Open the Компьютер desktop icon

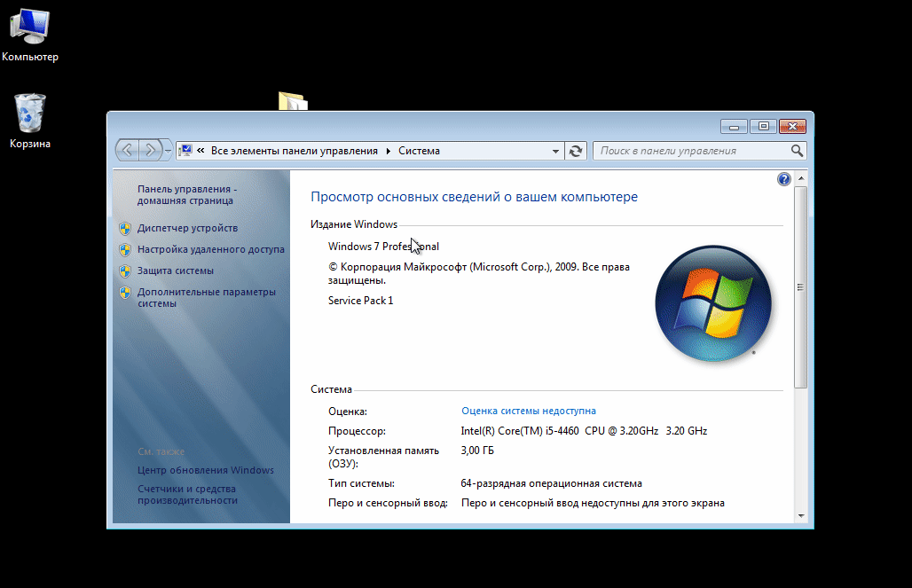pos(29,33)
